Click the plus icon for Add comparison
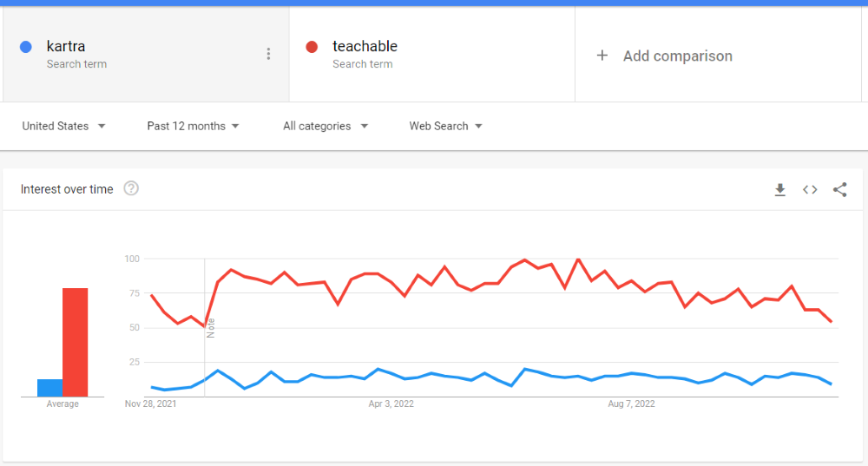The height and width of the screenshot is (466, 868). click(x=602, y=56)
